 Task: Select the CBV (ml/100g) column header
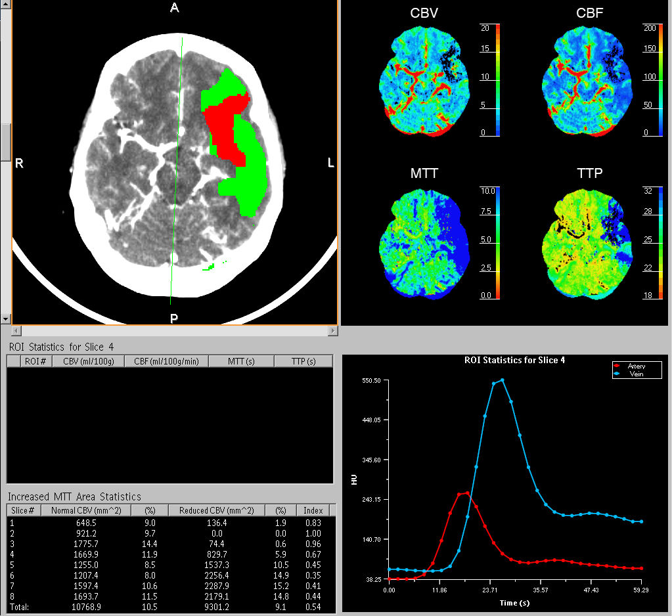89,361
